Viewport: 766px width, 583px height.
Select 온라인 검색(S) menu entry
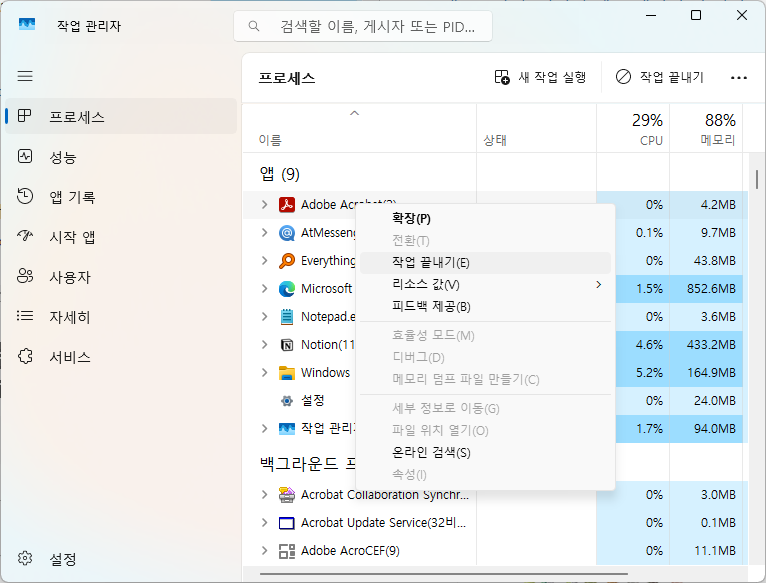coord(485,453)
